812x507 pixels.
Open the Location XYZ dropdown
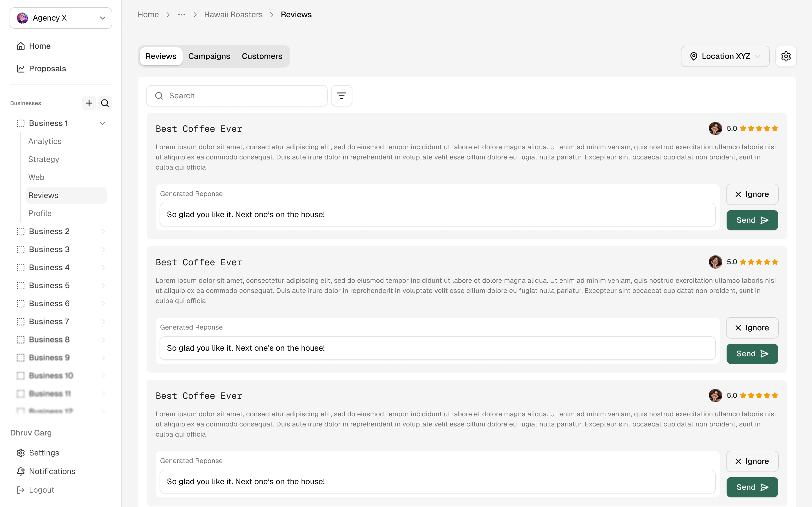725,56
